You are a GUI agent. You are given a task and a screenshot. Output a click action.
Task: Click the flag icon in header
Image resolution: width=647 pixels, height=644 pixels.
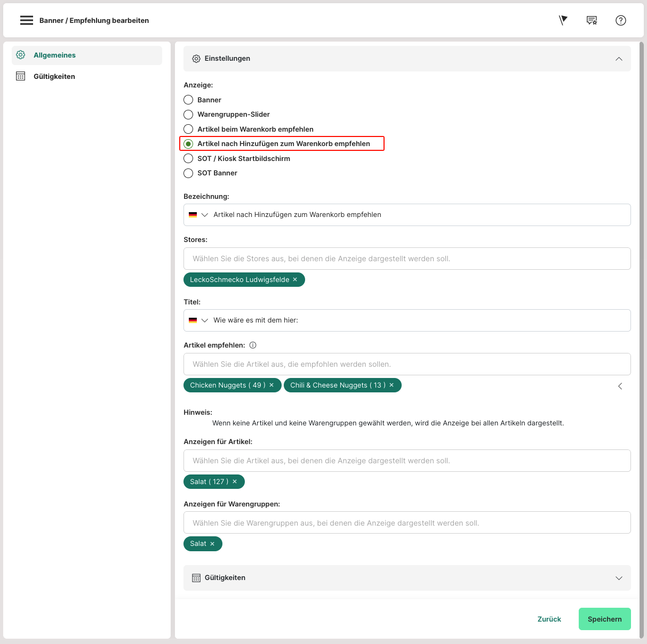[563, 20]
